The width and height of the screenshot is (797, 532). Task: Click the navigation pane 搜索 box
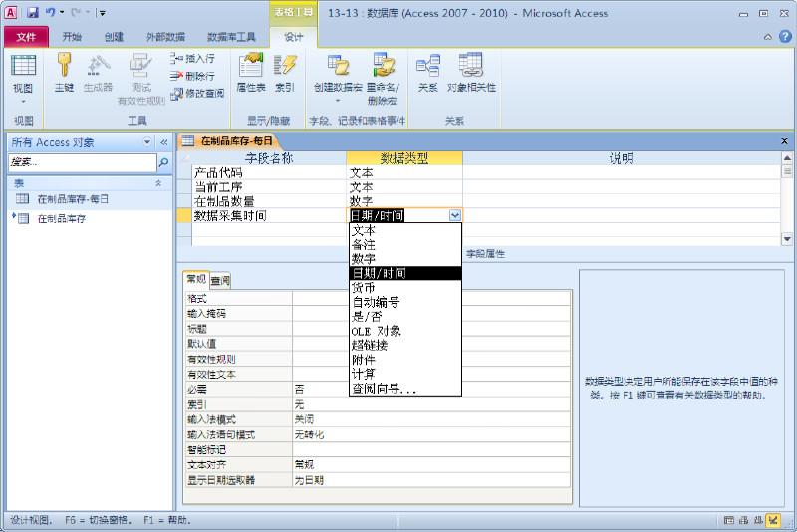pyautogui.click(x=83, y=162)
